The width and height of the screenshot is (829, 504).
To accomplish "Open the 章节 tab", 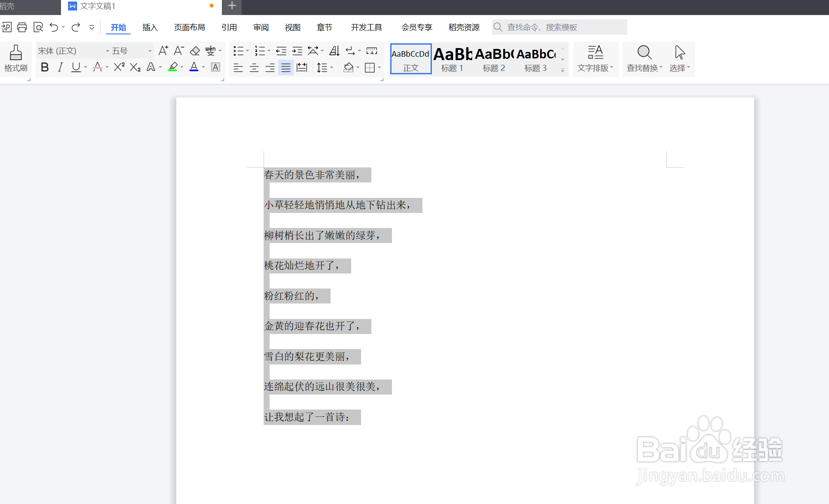I will click(324, 27).
